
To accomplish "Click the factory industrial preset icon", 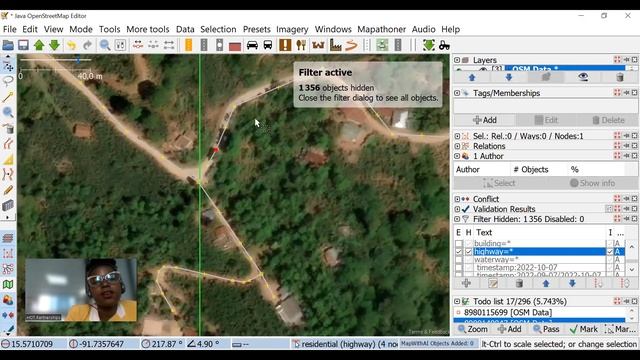I will click(x=336, y=45).
